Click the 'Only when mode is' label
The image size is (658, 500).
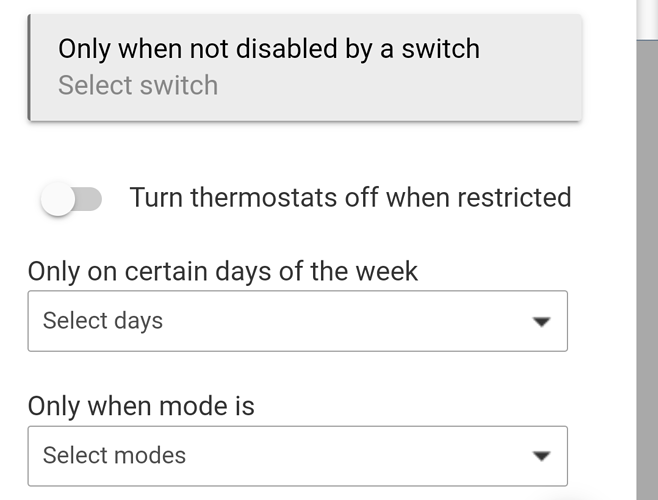pyautogui.click(x=141, y=406)
